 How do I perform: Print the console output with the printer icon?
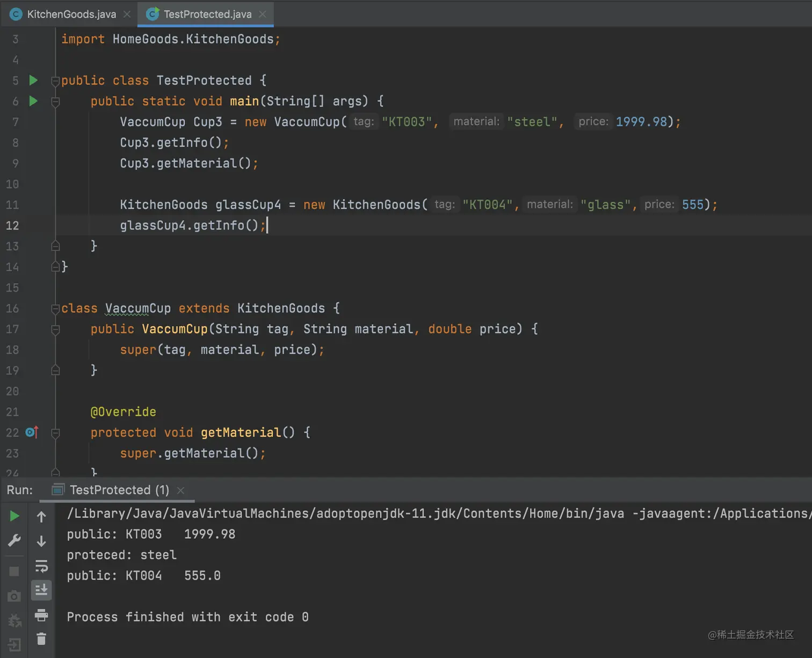[x=41, y=614]
